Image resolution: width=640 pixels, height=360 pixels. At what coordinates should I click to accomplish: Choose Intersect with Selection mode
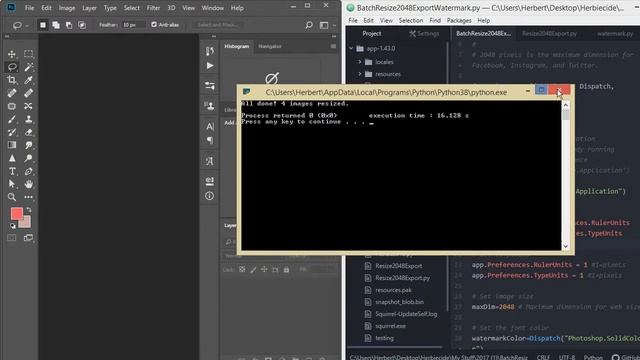click(82, 25)
